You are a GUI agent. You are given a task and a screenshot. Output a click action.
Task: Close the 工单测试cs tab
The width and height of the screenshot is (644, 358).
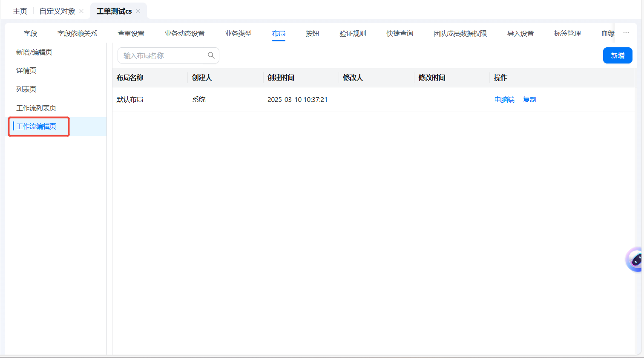pos(138,11)
